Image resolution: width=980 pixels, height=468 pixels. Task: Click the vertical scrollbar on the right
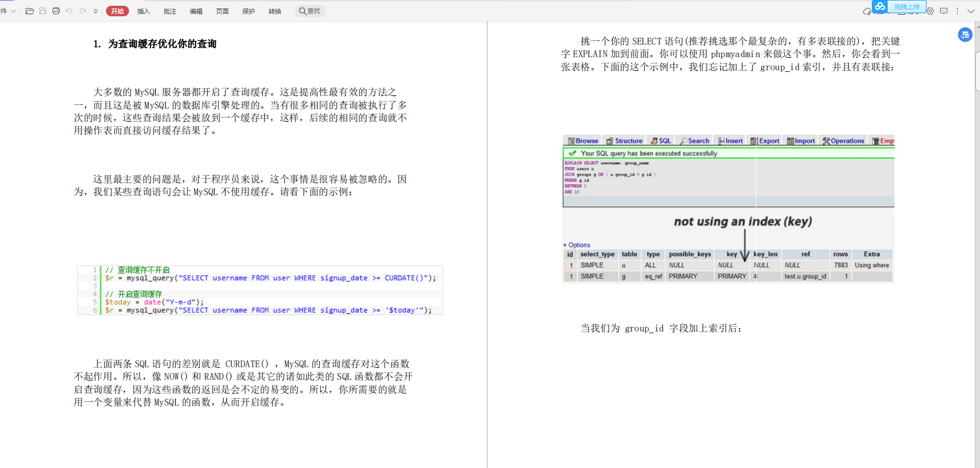[977, 71]
